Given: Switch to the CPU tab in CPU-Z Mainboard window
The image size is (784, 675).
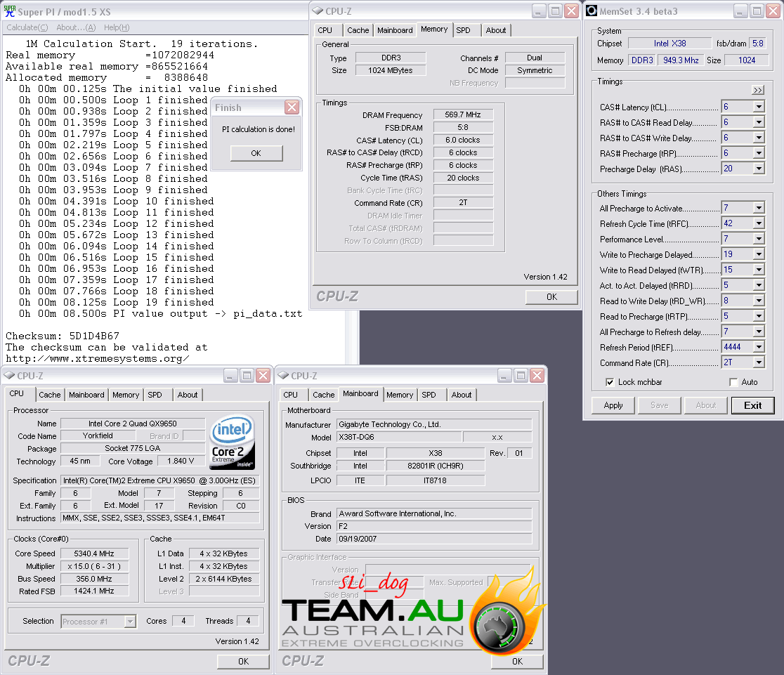Looking at the screenshot, I should point(291,395).
